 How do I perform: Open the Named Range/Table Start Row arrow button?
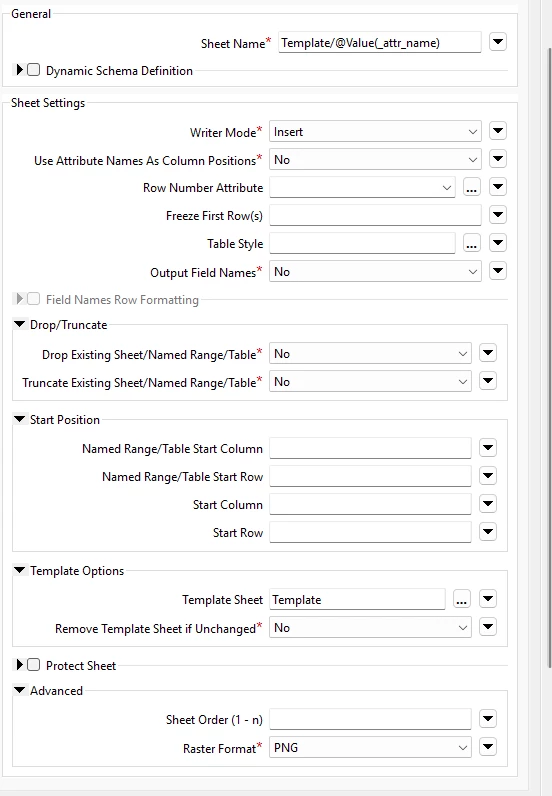[x=488, y=476]
